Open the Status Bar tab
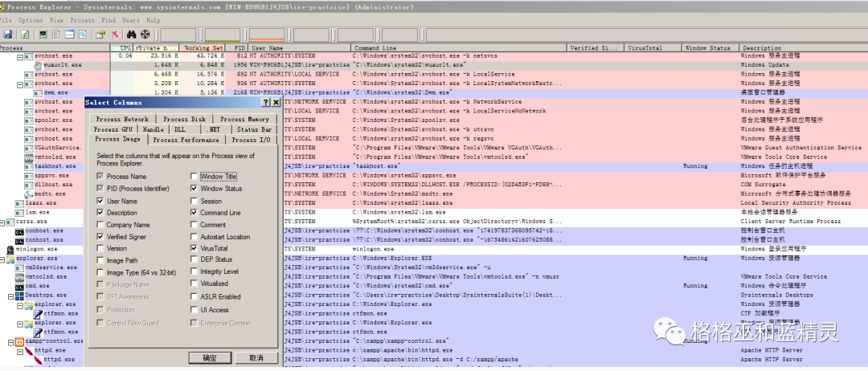Image resolution: width=868 pixels, height=371 pixels. click(x=254, y=129)
